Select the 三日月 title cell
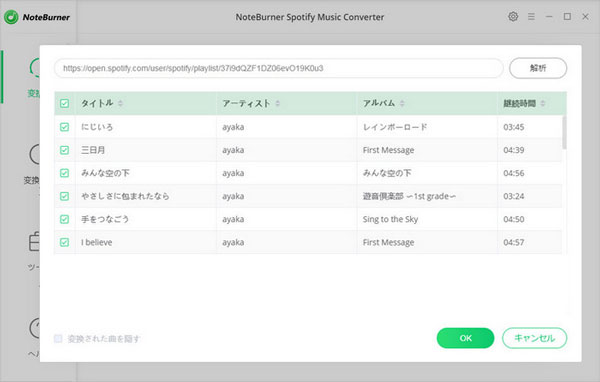Image resolution: width=600 pixels, height=382 pixels. 145,150
